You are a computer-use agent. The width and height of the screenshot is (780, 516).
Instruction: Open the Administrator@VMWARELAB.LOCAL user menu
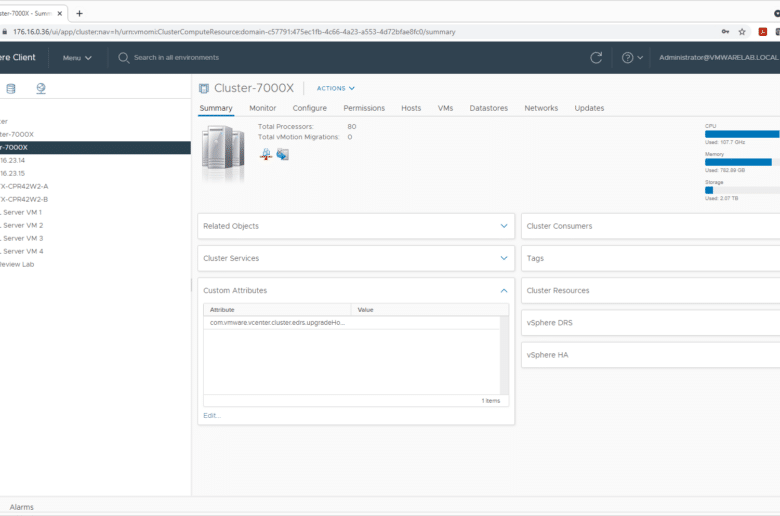(719, 58)
